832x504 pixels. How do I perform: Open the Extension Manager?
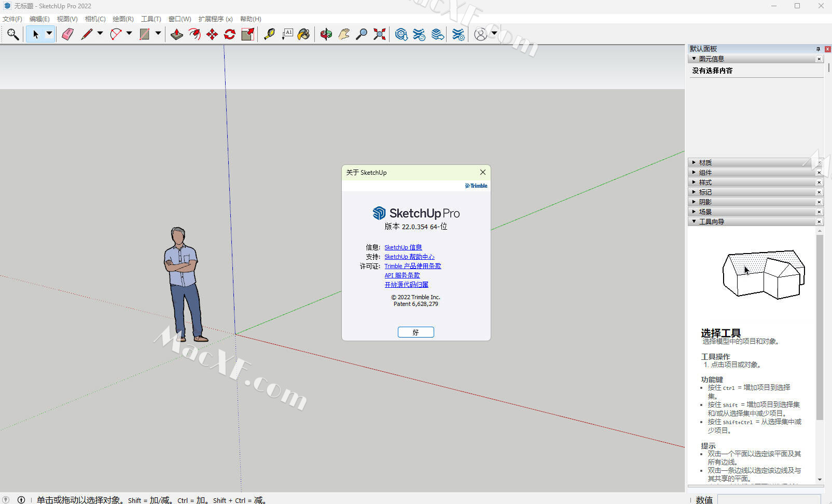[458, 34]
